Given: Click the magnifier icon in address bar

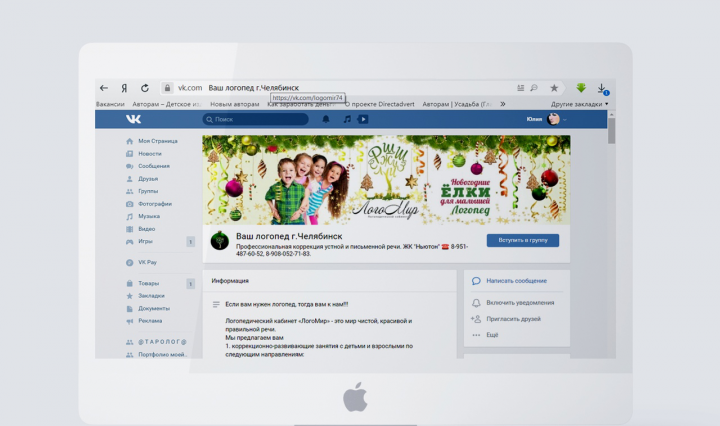Looking at the screenshot, I should [x=534, y=88].
